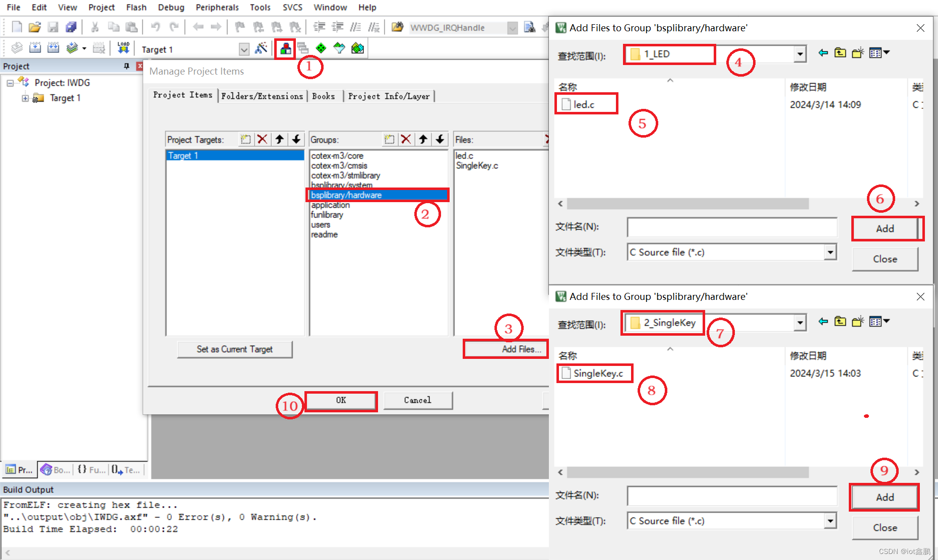Click the Pack Installer icon
This screenshot has width=938, height=560.
pos(357,48)
